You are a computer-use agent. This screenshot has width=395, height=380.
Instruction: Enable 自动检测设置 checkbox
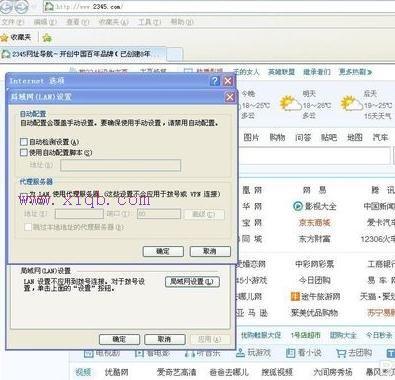24,142
